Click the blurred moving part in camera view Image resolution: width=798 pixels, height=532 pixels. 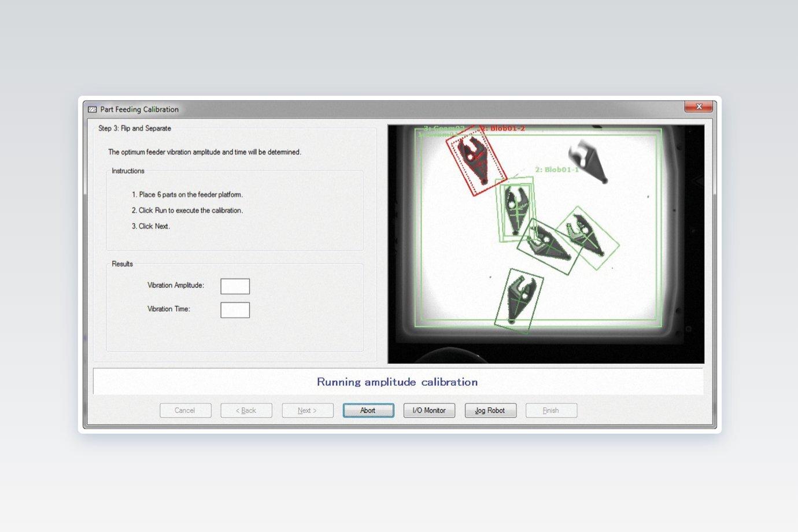(x=588, y=162)
